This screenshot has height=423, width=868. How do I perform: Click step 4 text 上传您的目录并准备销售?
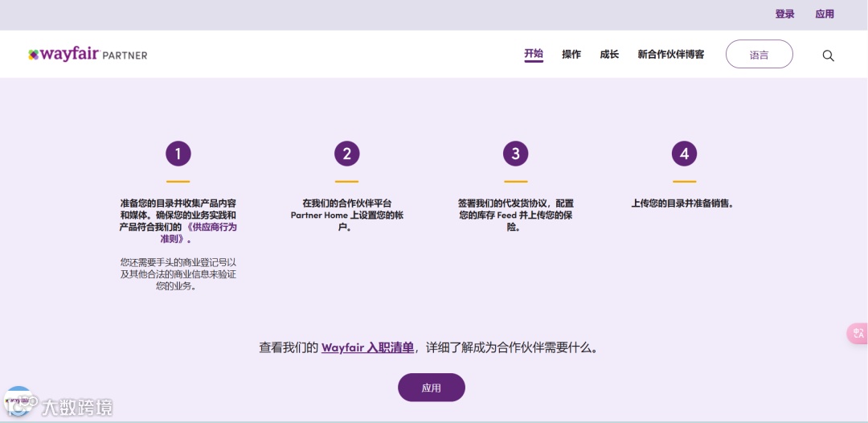pos(684,203)
